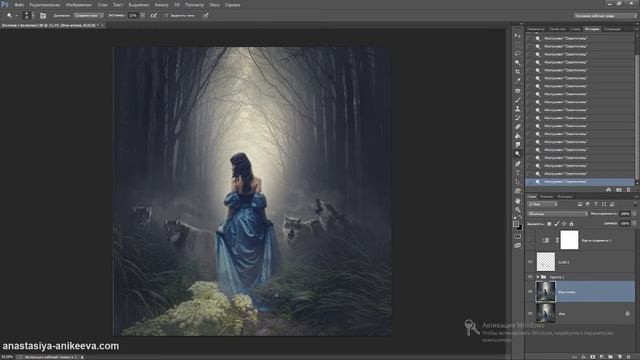Click the История panel tab
640x360 pixels.
point(592,29)
